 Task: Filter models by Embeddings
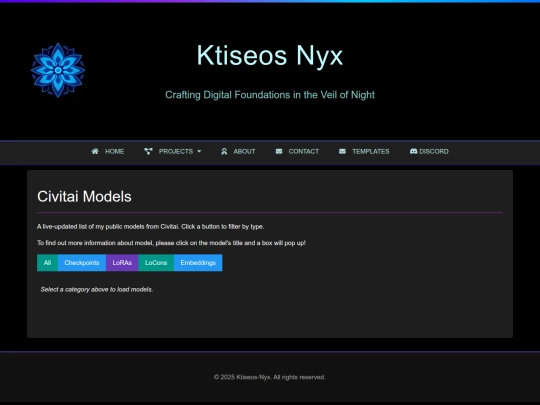[198, 263]
